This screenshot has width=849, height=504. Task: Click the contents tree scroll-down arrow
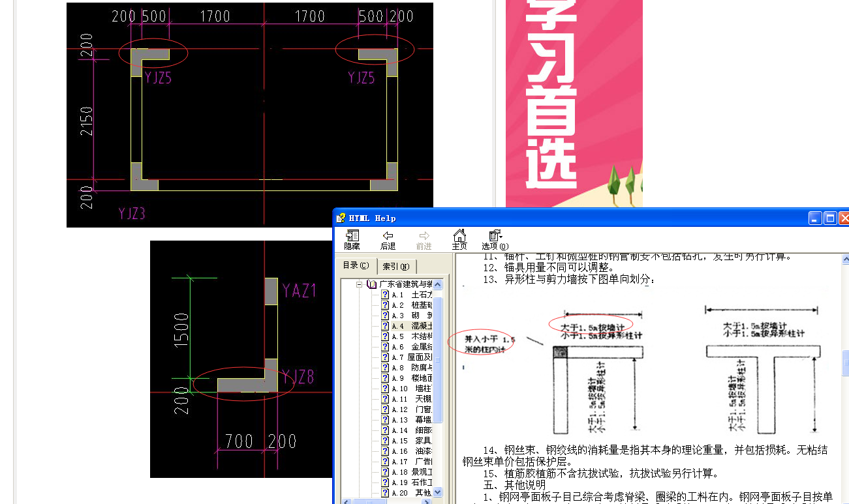(438, 492)
